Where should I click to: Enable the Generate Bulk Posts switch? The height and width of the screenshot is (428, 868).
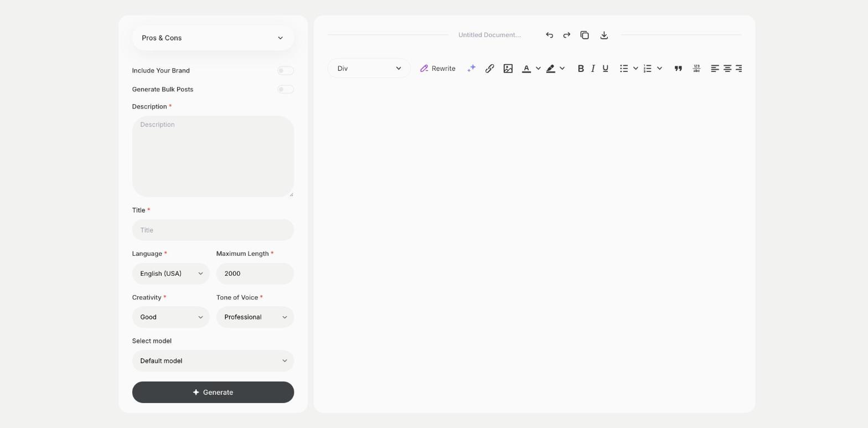[x=285, y=89]
